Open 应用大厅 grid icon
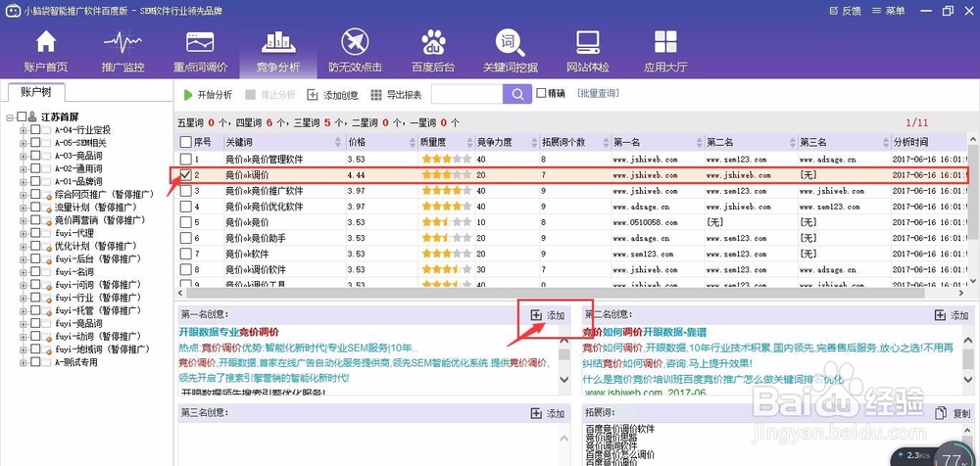980x466 pixels. coord(665,42)
